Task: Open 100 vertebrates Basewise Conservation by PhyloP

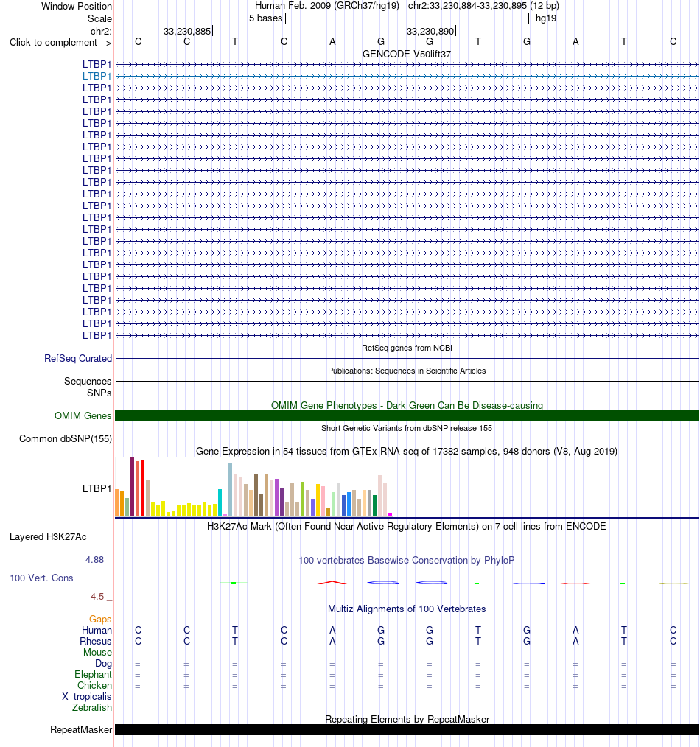Action: [x=407, y=560]
